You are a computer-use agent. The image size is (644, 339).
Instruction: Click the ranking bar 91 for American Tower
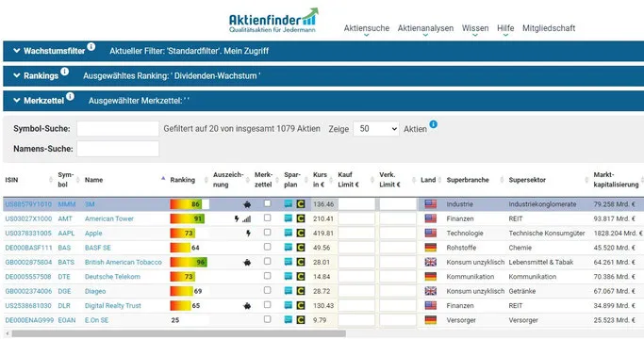click(188, 218)
